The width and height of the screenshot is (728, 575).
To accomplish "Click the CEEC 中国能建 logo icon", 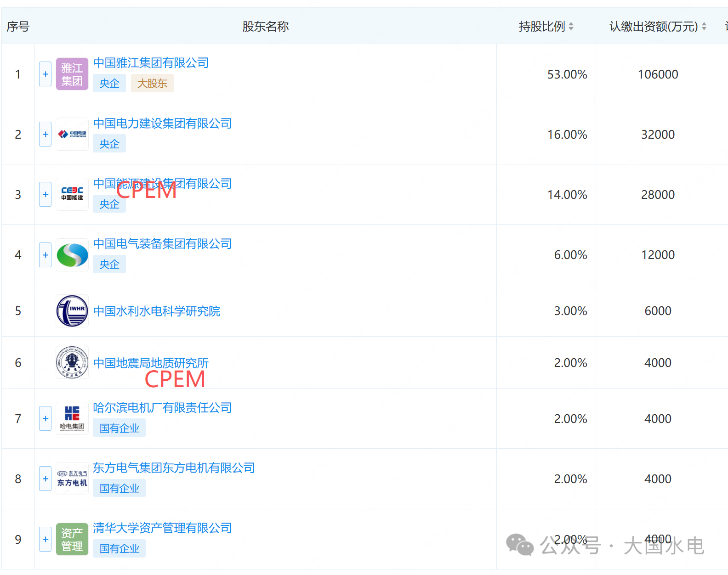I will 72,194.
